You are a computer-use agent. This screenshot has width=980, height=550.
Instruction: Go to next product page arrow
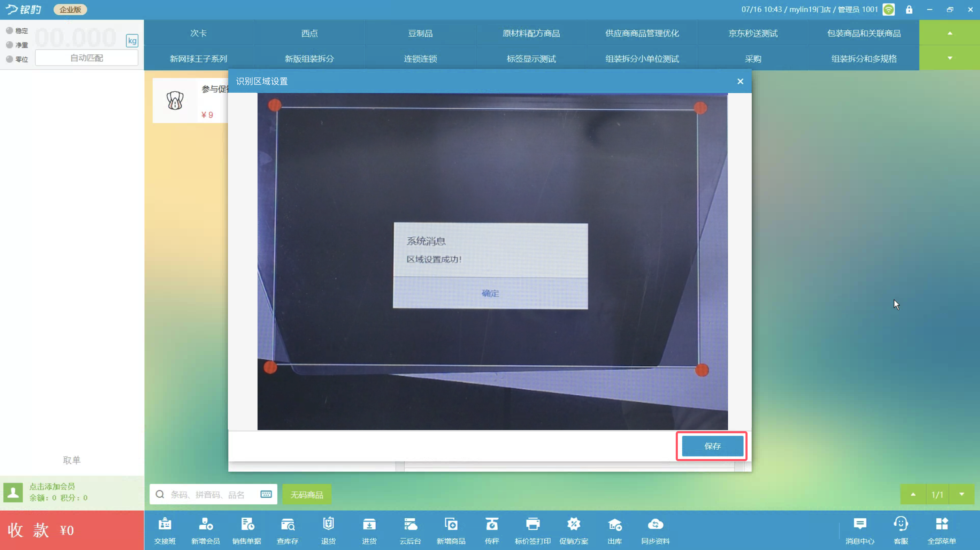[962, 495]
